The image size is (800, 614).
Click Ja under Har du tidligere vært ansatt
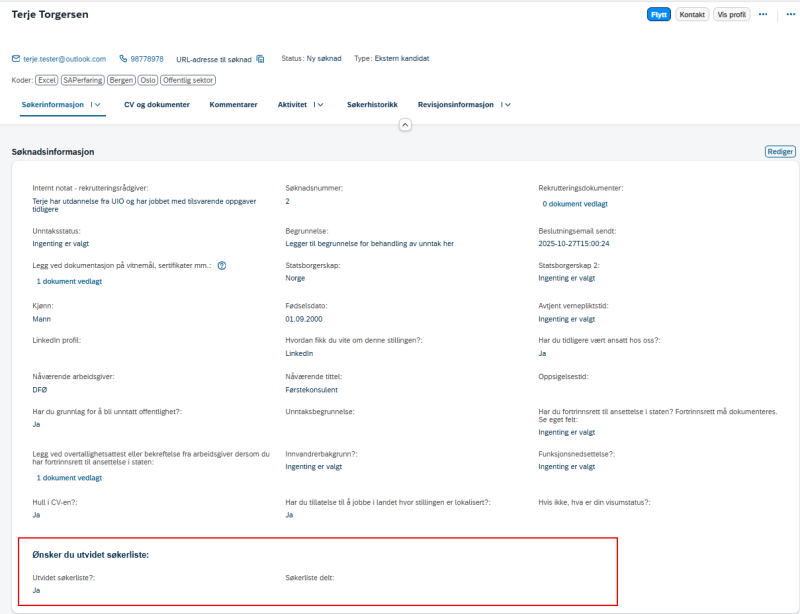coord(542,353)
